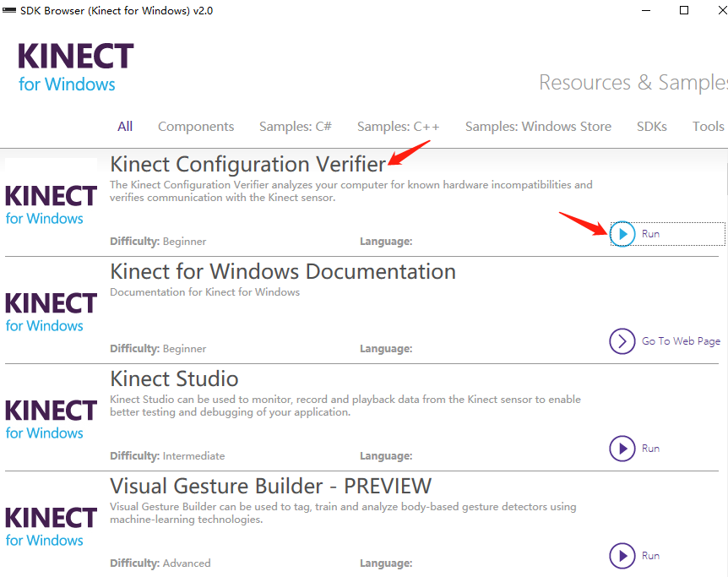Viewport: 728px width, 577px height.
Task: Switch to the Samples: Windows Store tab
Action: (x=538, y=126)
